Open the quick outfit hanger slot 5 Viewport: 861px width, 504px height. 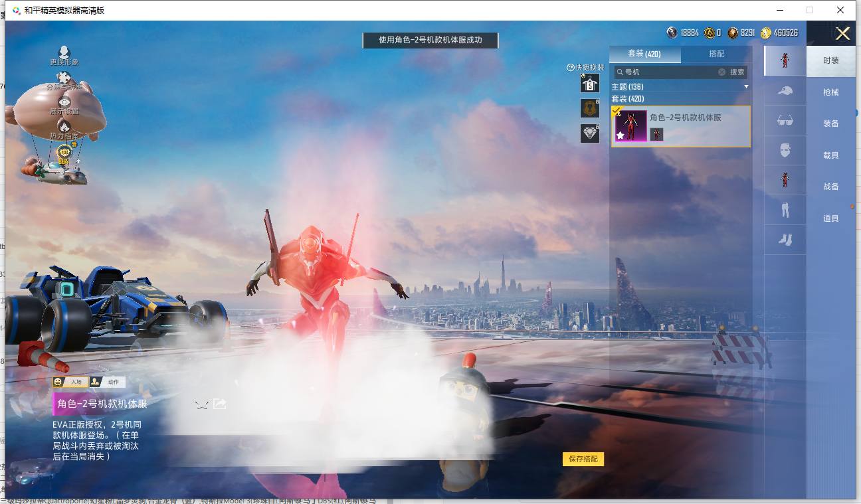[590, 84]
